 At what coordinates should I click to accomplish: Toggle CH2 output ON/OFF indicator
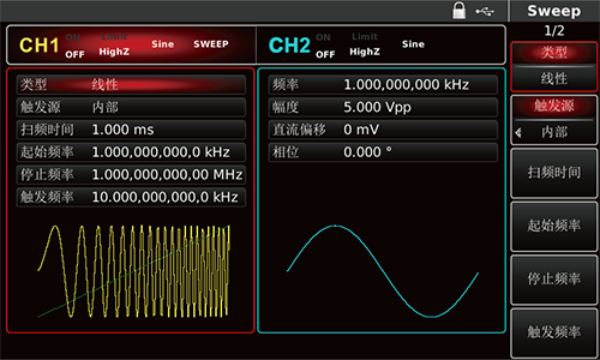325,46
